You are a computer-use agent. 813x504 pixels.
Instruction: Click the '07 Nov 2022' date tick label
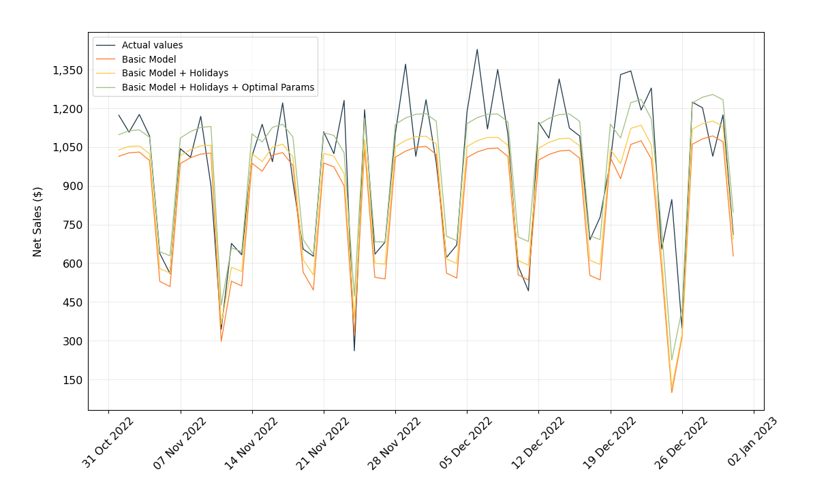tap(179, 443)
